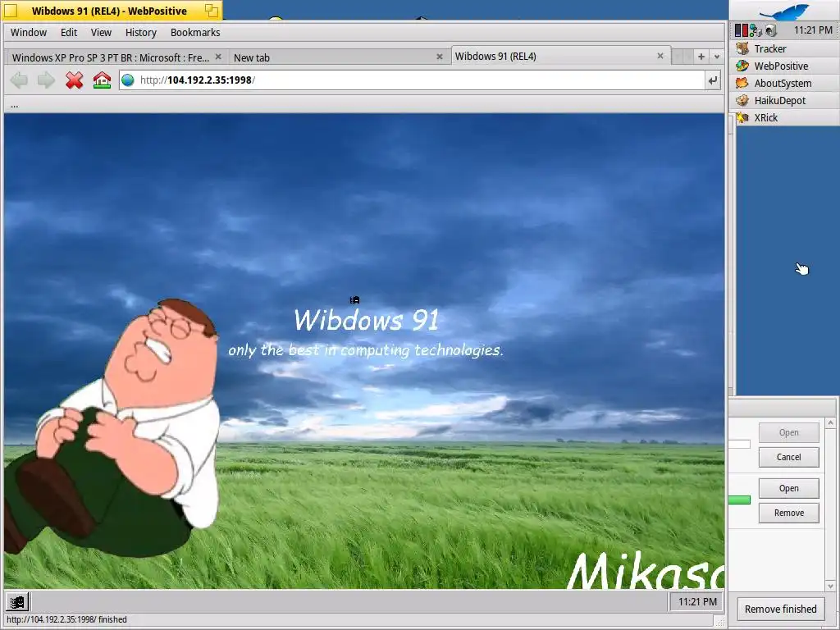Image resolution: width=840 pixels, height=630 pixels.
Task: Select Tracker in the Deskbar
Action: click(x=785, y=48)
